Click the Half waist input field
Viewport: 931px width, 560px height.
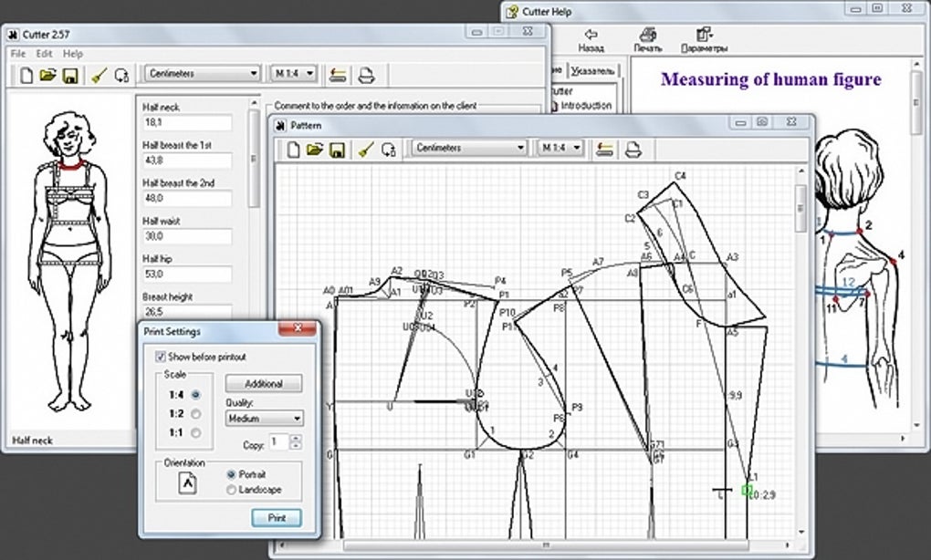186,236
